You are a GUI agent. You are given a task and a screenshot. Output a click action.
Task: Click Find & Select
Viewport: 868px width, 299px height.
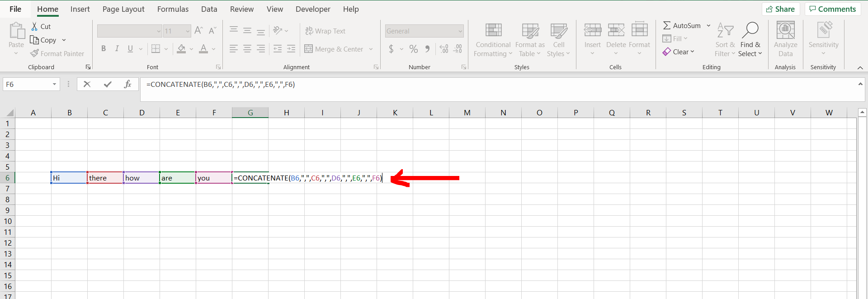point(750,39)
